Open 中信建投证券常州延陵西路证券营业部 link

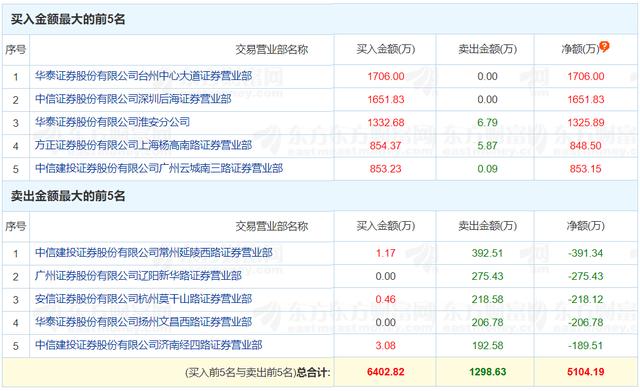tap(153, 253)
